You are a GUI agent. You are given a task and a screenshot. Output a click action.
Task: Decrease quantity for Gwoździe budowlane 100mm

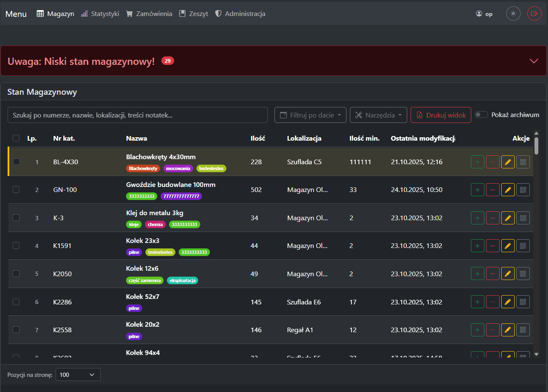click(492, 190)
